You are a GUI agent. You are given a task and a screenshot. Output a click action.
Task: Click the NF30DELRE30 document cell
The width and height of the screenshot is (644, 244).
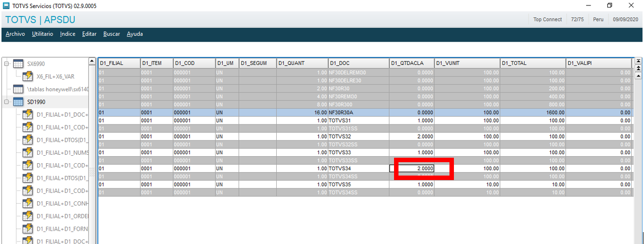[358, 80]
